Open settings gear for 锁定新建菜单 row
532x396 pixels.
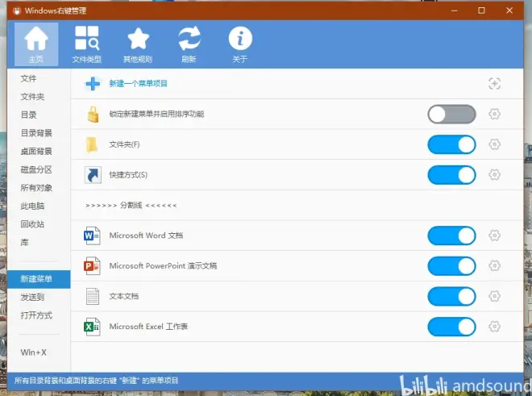coord(494,114)
